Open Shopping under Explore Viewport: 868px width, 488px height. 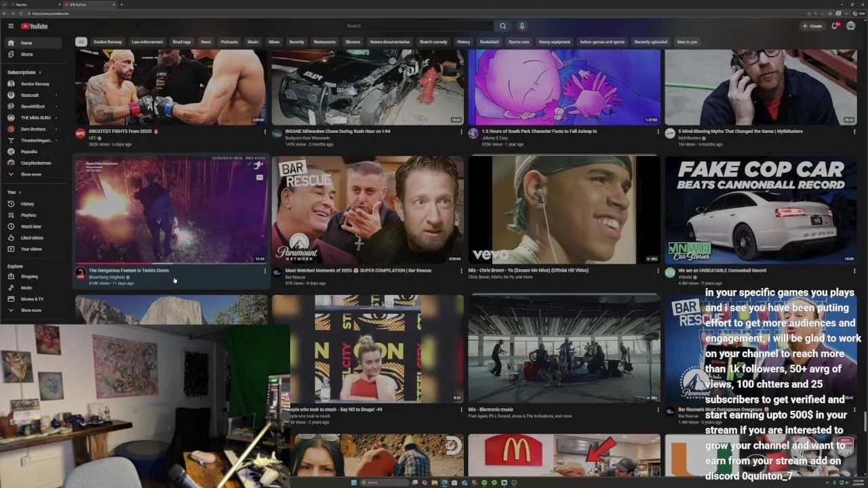tap(34, 277)
